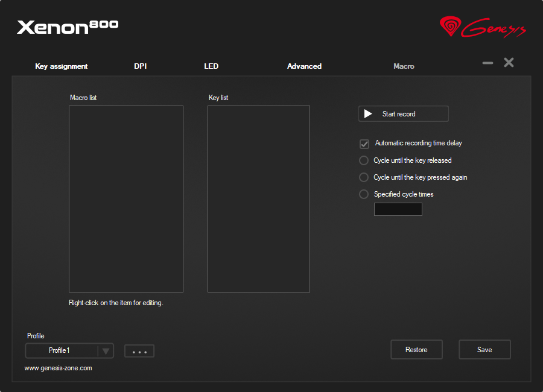Minimize the Xenon 800 window
543x392 pixels.
click(x=487, y=63)
